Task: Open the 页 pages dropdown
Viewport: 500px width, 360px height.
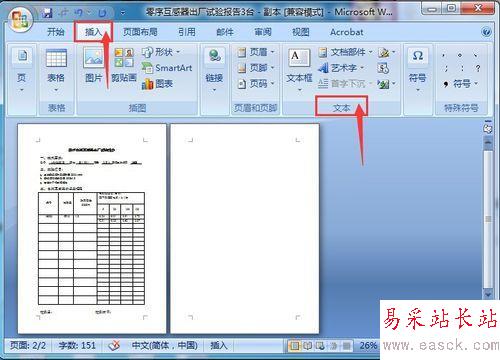Action: coord(22,71)
